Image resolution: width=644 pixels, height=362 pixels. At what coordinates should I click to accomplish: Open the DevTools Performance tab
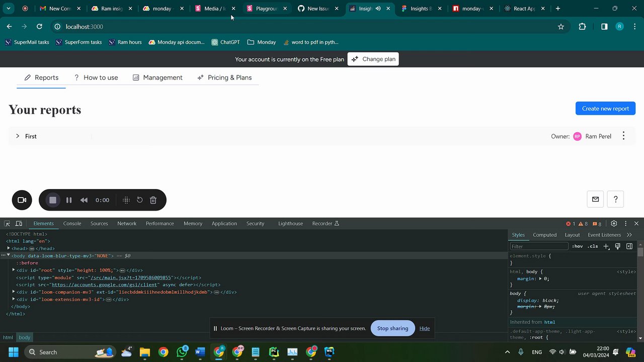(x=160, y=224)
